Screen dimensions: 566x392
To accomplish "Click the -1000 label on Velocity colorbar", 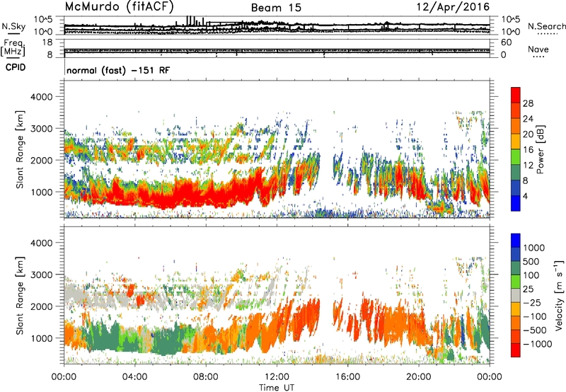I will tap(537, 344).
